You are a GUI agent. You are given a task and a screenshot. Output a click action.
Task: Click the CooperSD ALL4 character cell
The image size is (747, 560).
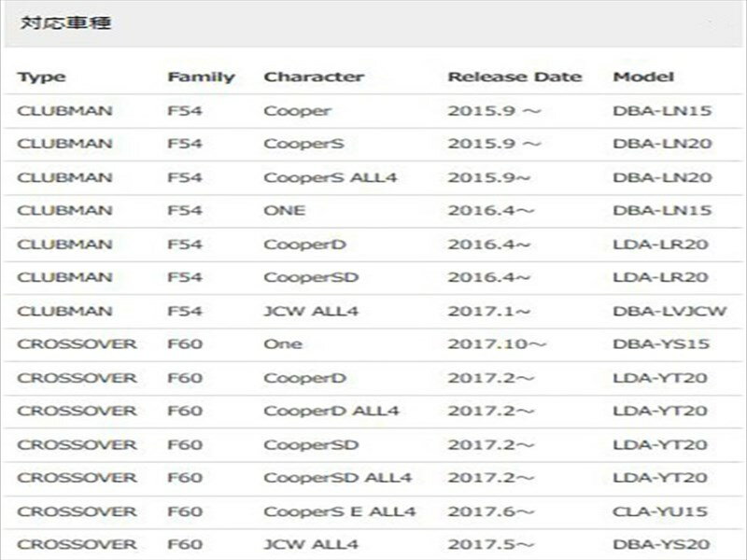coord(337,478)
